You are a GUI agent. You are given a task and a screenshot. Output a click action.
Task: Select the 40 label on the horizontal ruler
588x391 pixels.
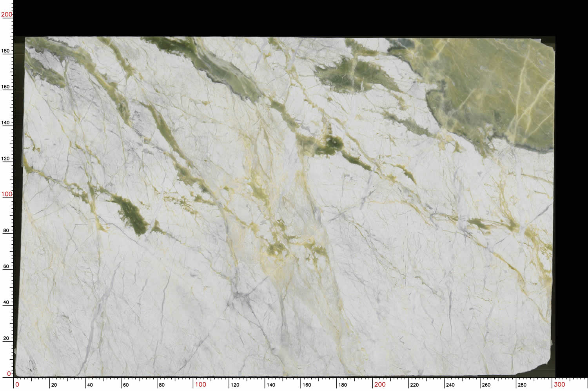tap(90, 385)
